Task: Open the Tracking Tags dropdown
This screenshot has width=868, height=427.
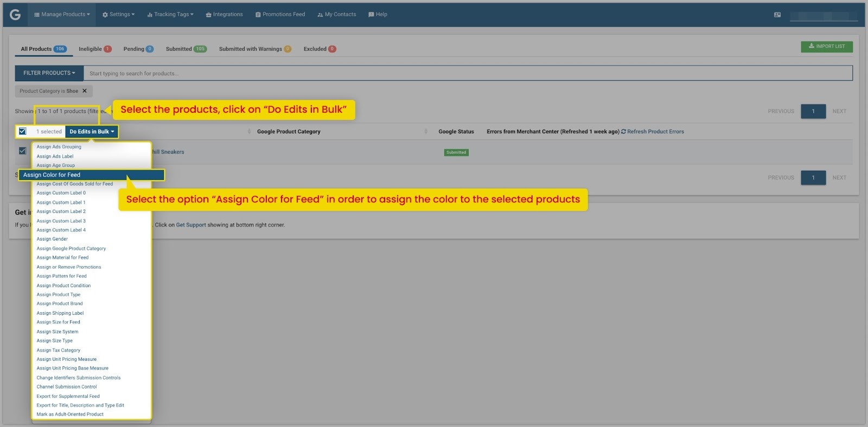Action: (x=170, y=15)
